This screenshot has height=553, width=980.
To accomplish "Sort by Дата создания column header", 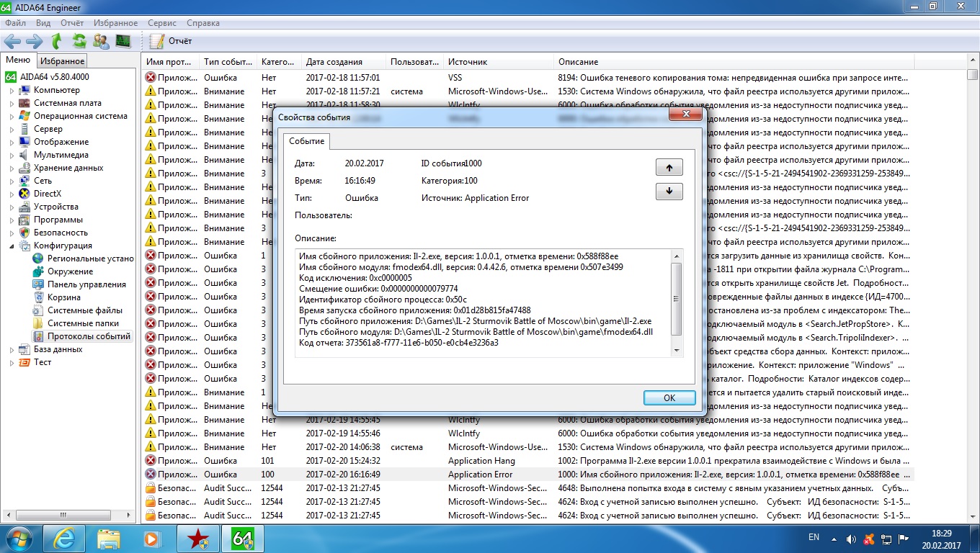I will (342, 62).
